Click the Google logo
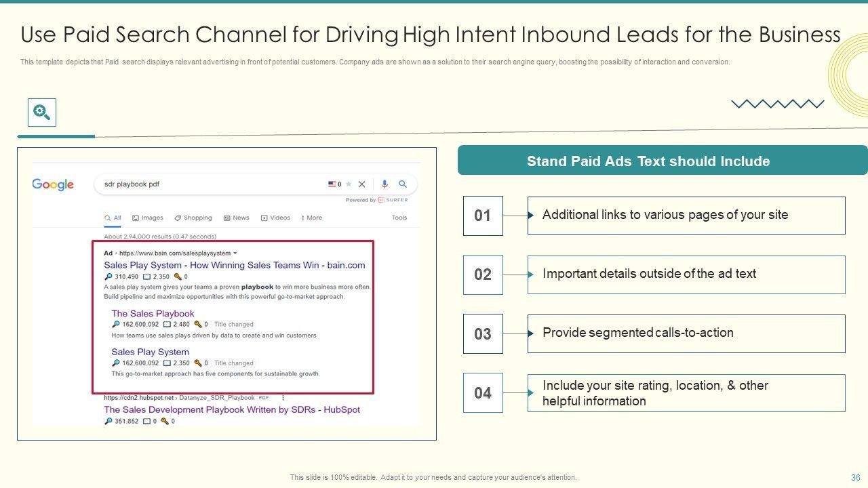Screen dimensions: 868x488 point(53,184)
